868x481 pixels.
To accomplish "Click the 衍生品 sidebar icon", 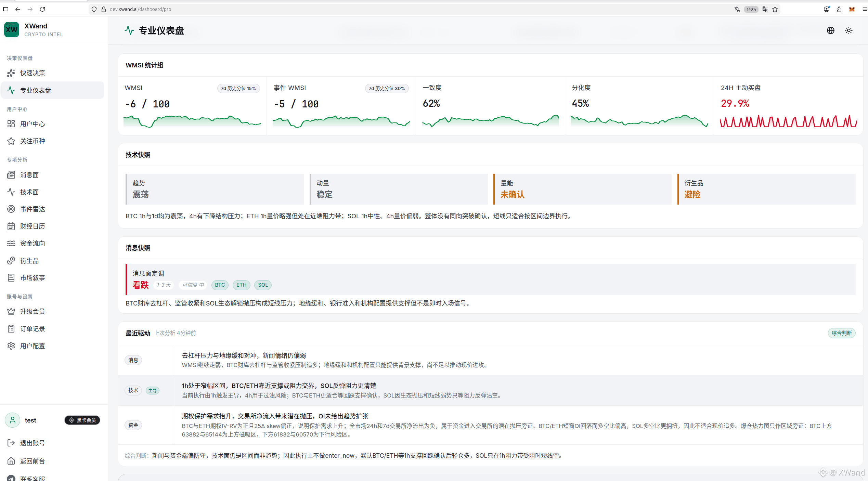I will click(11, 261).
